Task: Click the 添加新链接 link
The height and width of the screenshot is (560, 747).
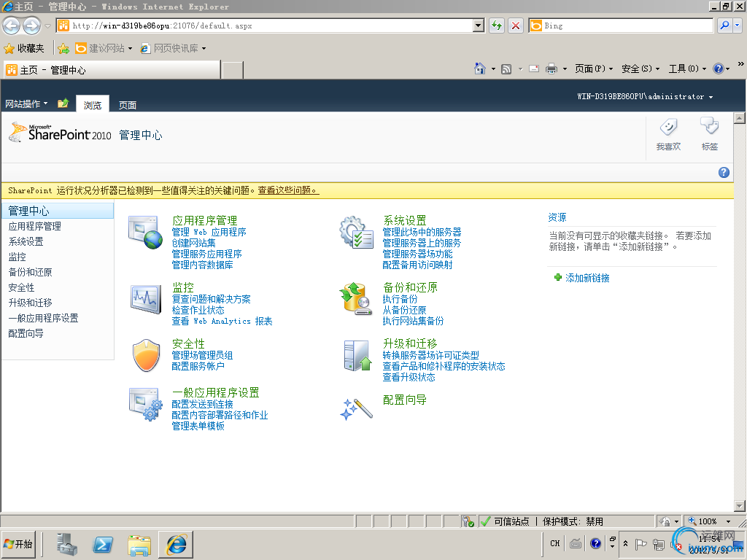Action: 587,278
